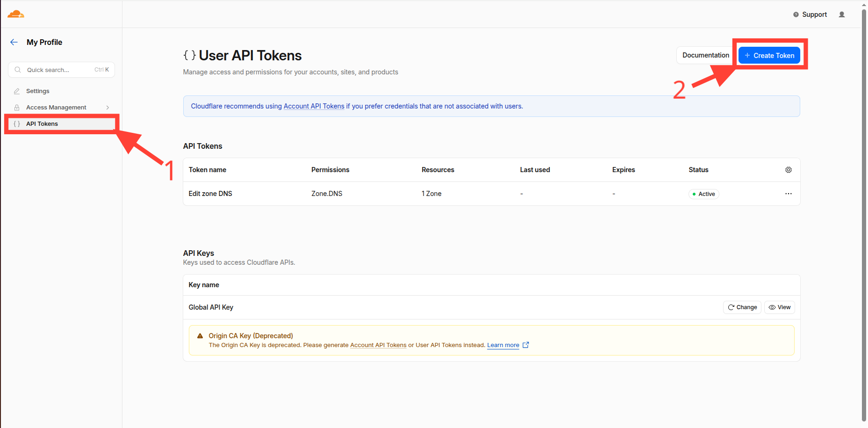Open the table settings gear icon
Viewport: 868px width, 428px height.
coord(789,170)
